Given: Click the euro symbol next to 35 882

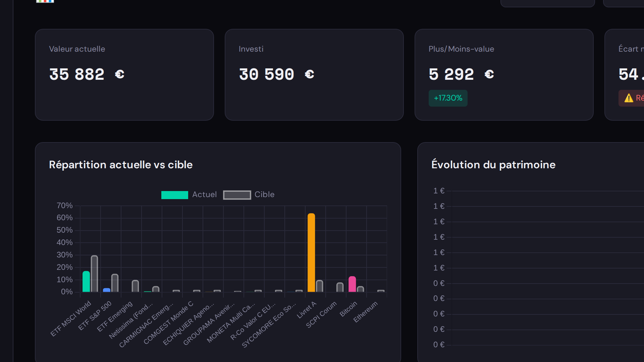Looking at the screenshot, I should coord(120,74).
